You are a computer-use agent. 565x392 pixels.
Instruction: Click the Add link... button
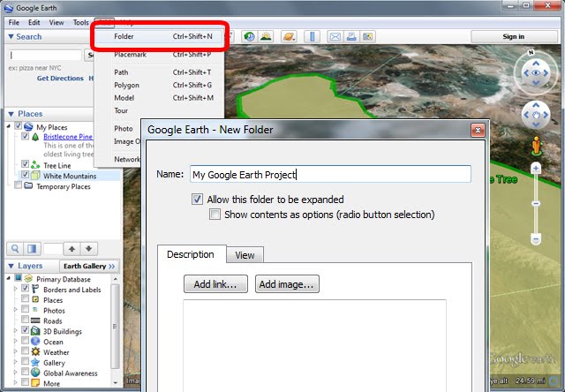215,284
